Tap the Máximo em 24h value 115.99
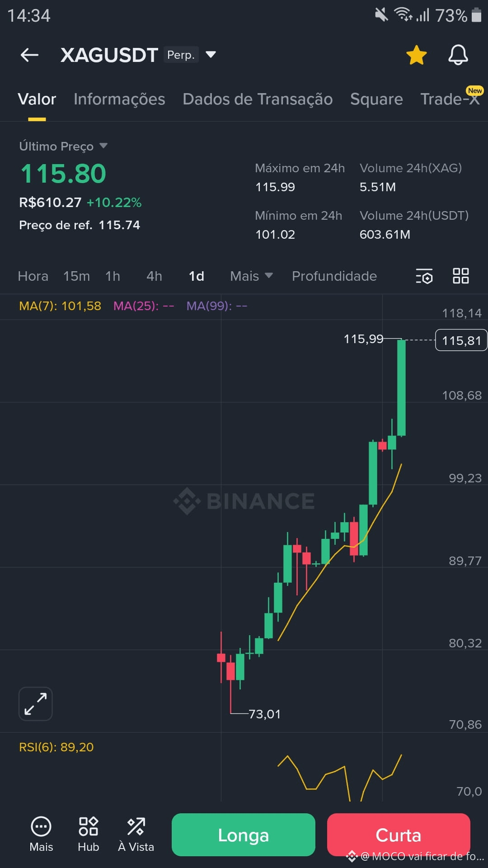This screenshot has width=488, height=868. tap(275, 187)
